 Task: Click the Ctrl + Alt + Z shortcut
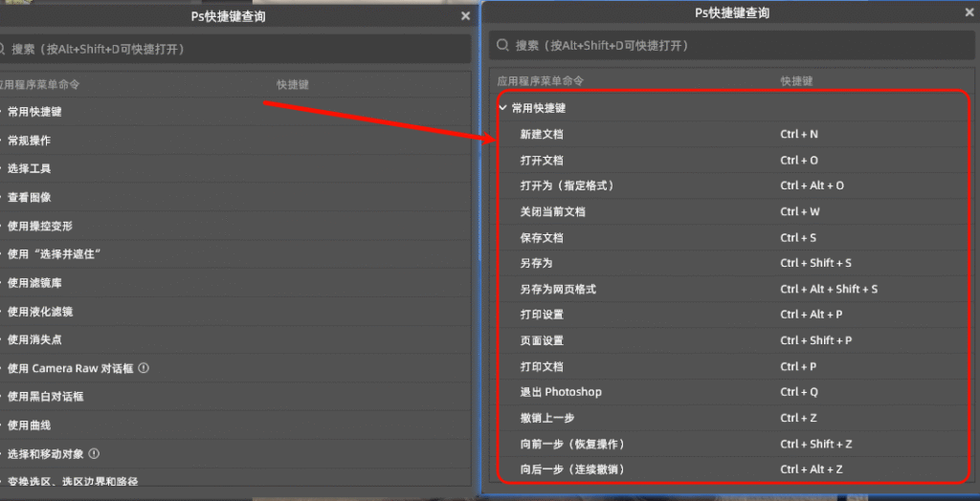coord(812,469)
